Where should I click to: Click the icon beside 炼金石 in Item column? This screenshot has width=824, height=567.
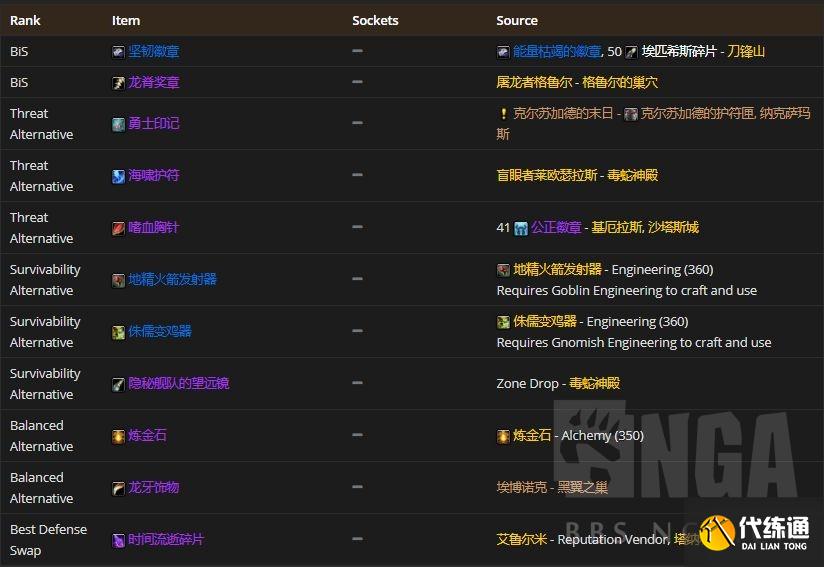click(x=118, y=436)
